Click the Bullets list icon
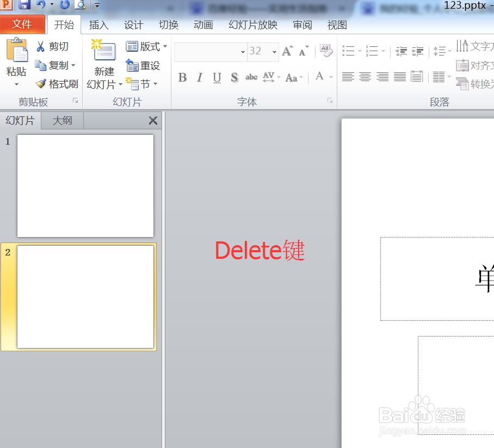 [348, 51]
